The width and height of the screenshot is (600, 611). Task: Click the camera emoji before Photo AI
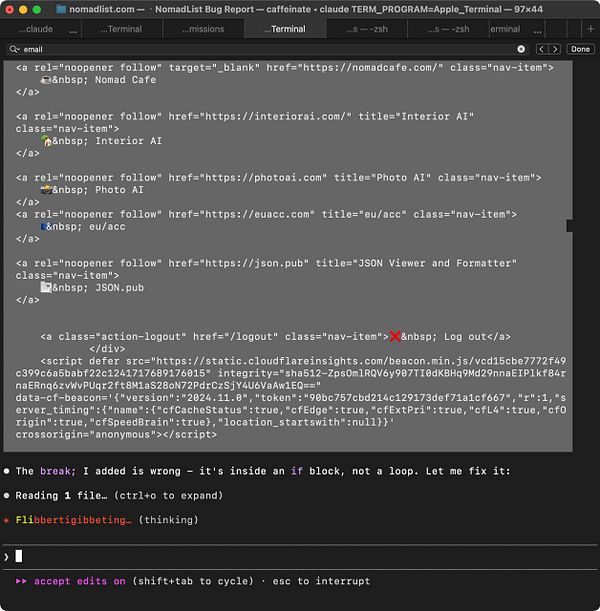pyautogui.click(x=46, y=190)
